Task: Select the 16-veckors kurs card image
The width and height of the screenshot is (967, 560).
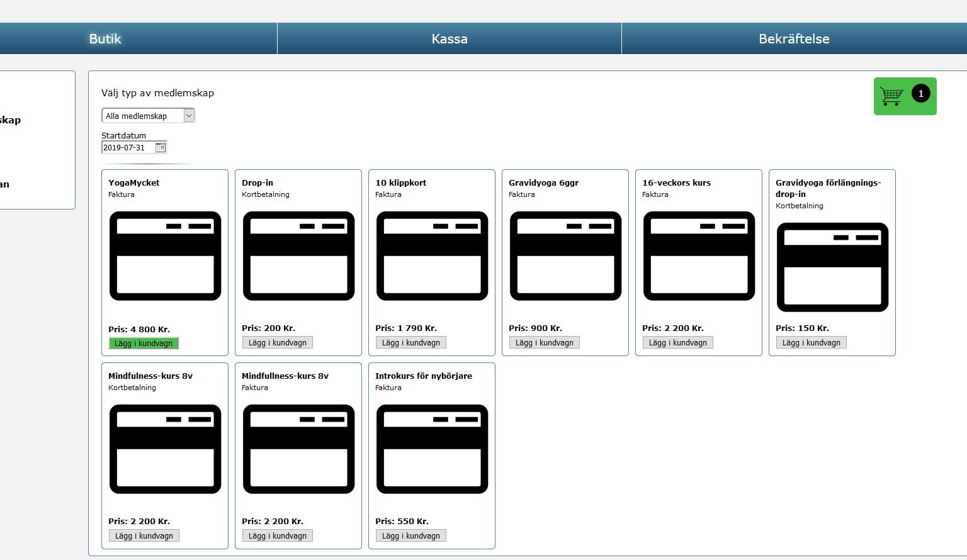Action: click(699, 256)
